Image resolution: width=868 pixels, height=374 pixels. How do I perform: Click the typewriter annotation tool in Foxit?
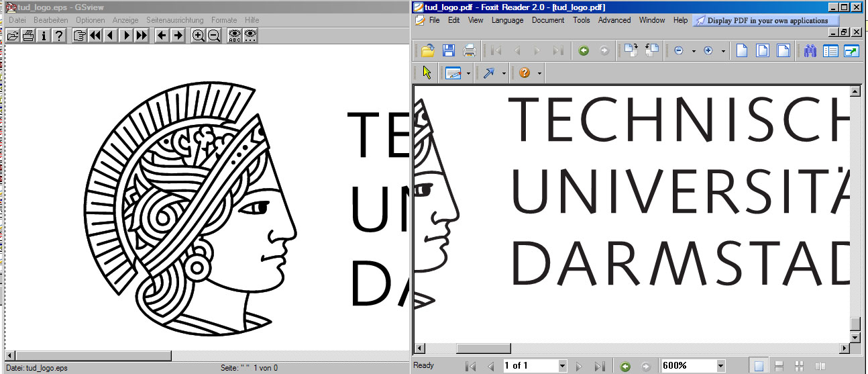(453, 73)
